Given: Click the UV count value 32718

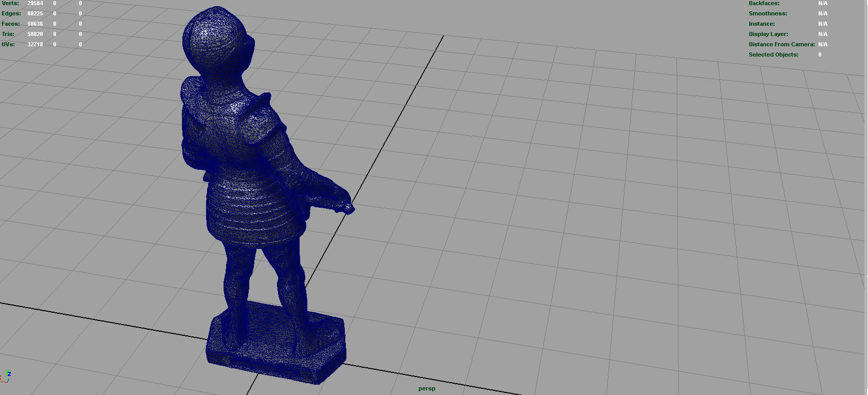Looking at the screenshot, I should click(x=35, y=44).
